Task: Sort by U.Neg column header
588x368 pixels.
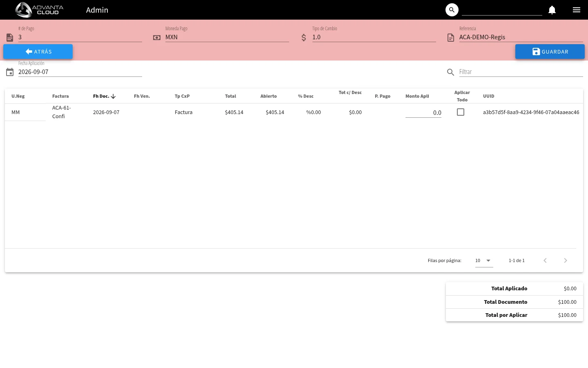Action: coord(18,96)
